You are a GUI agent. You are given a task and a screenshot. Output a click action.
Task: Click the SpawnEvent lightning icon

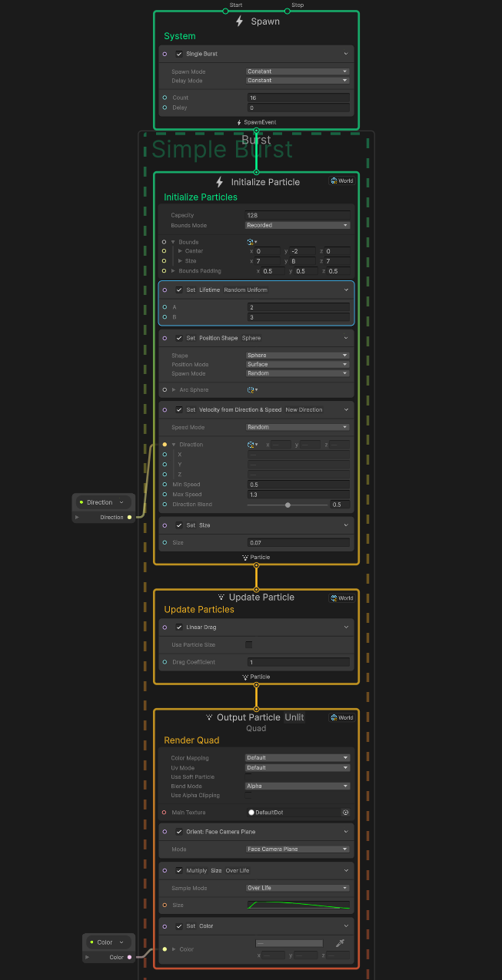click(x=239, y=122)
